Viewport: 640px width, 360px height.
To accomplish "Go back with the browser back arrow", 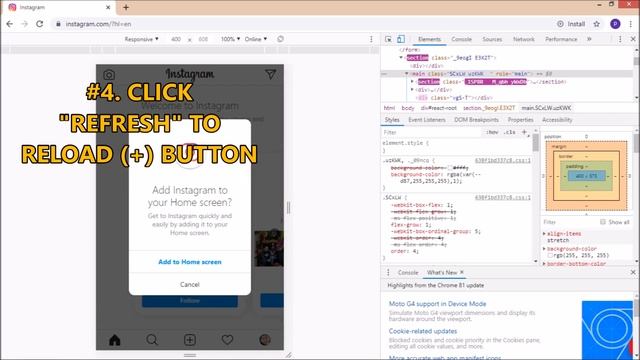I will tap(10, 24).
